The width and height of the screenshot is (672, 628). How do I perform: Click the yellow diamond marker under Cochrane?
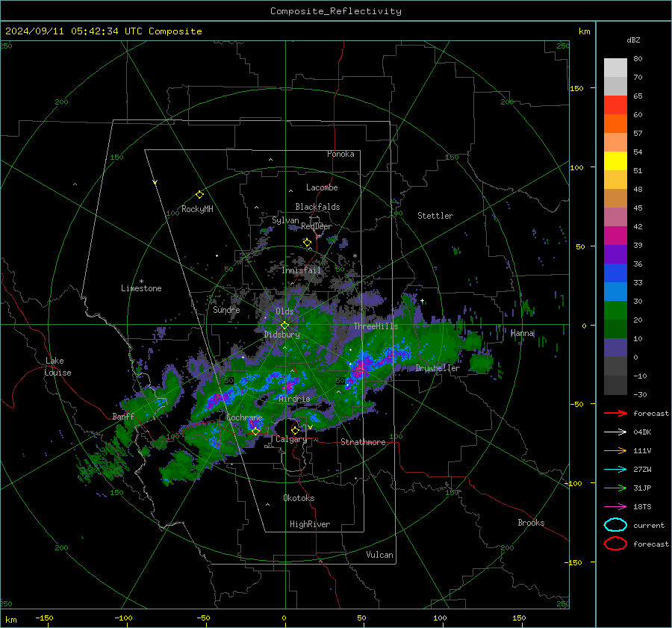pos(255,431)
